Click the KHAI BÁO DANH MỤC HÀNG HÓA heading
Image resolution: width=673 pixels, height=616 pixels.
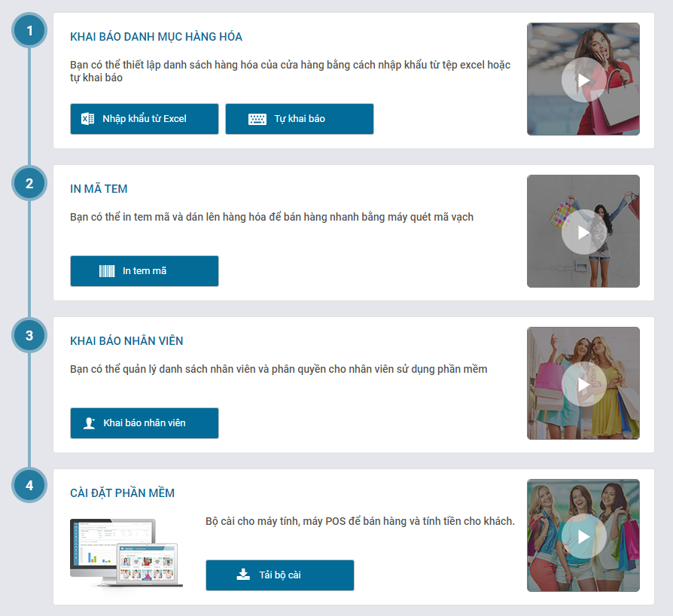[x=157, y=37]
